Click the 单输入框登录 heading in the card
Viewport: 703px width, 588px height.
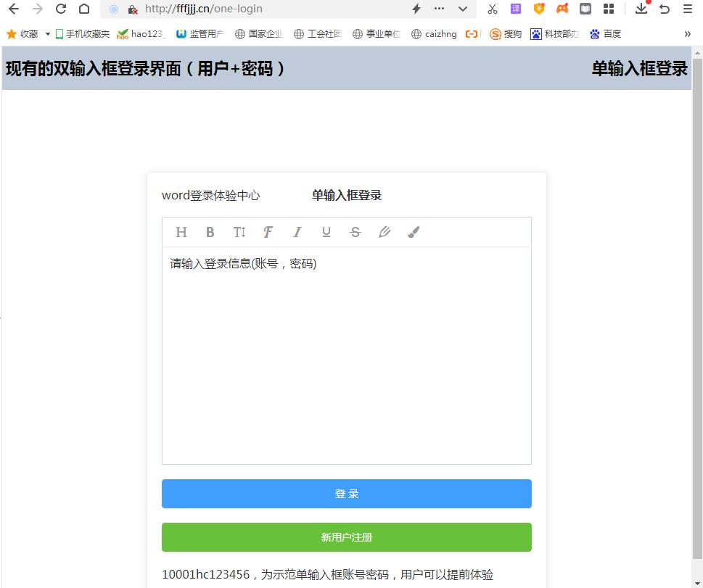347,196
